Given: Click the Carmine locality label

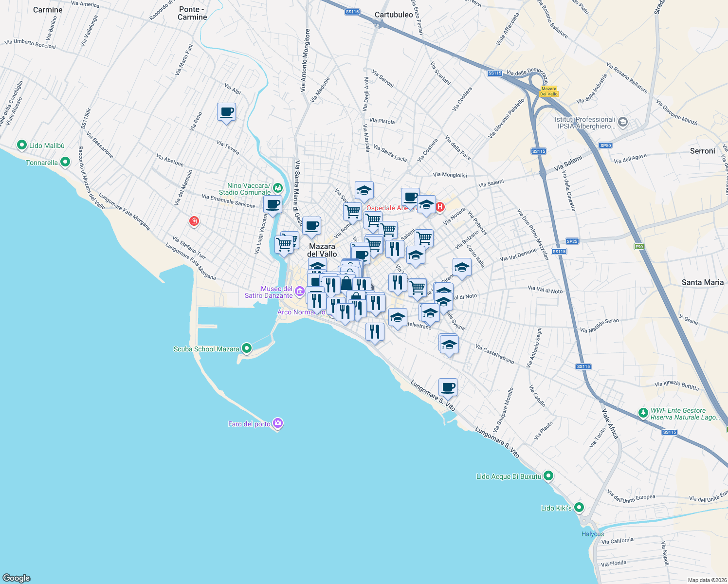Looking at the screenshot, I should coord(48,10).
